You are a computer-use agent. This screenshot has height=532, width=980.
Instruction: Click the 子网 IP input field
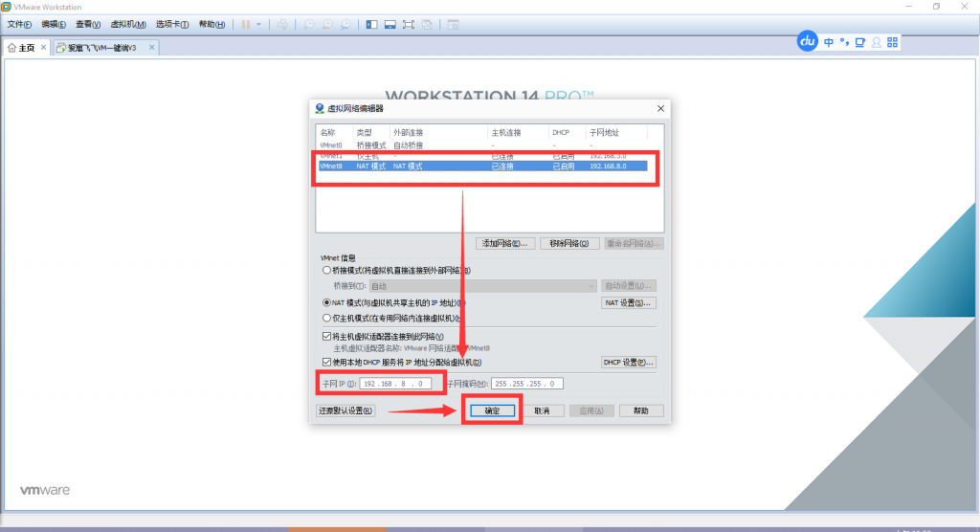(x=395, y=384)
